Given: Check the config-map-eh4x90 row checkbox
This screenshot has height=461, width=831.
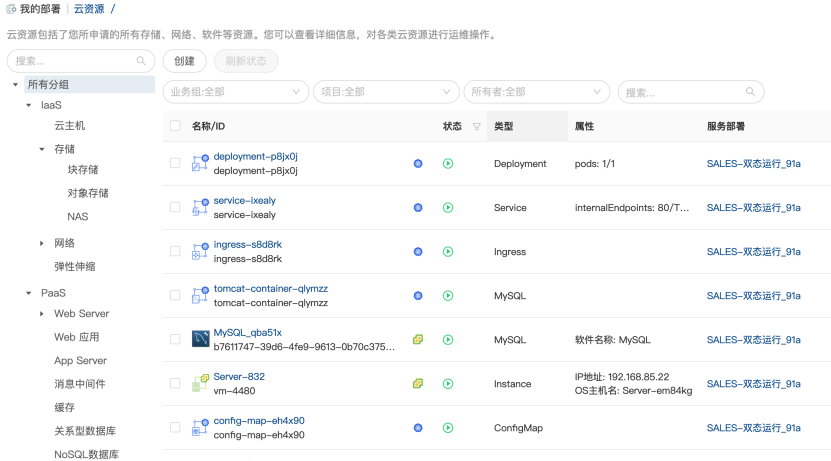Looking at the screenshot, I should click(175, 427).
